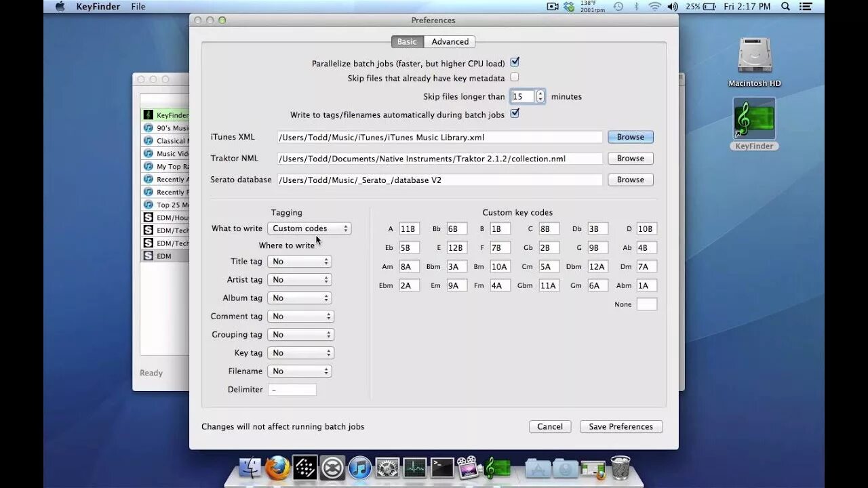Browse for the Traktor NML file
The width and height of the screenshot is (868, 488).
[x=630, y=158]
